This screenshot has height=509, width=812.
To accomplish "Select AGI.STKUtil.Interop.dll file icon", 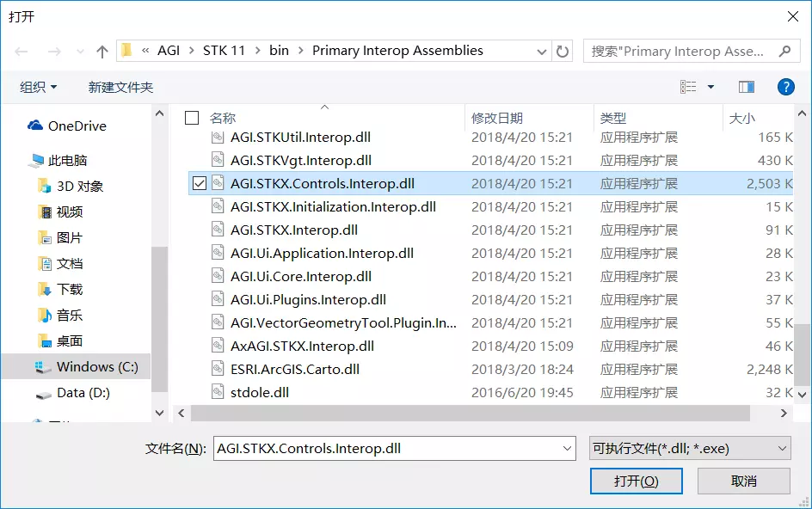I will click(218, 137).
